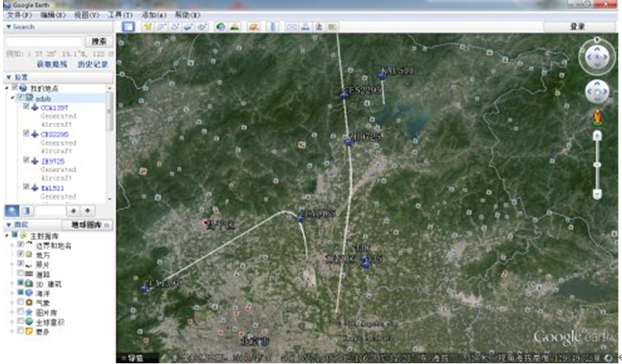622x364 pixels.
Task: Click the KAL511 aircraft marker on map
Action: [382, 76]
